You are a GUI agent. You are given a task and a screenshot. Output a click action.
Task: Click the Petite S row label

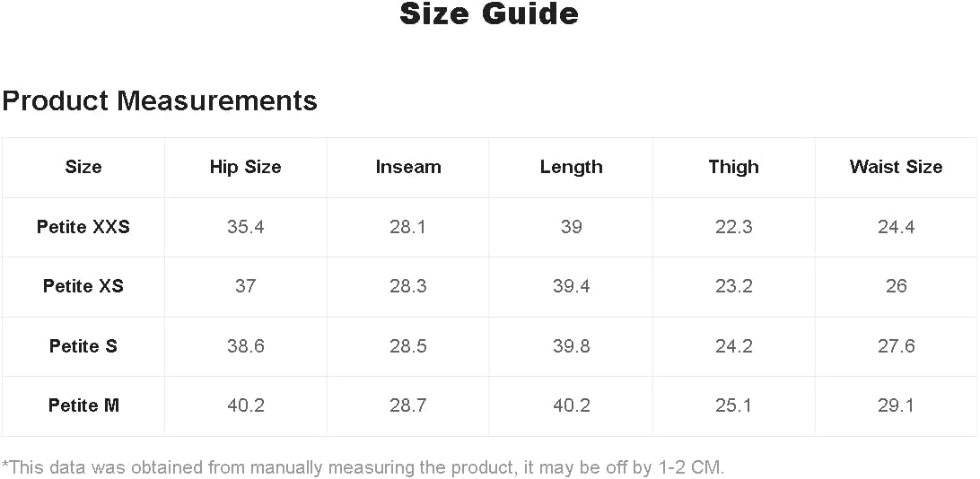(83, 346)
